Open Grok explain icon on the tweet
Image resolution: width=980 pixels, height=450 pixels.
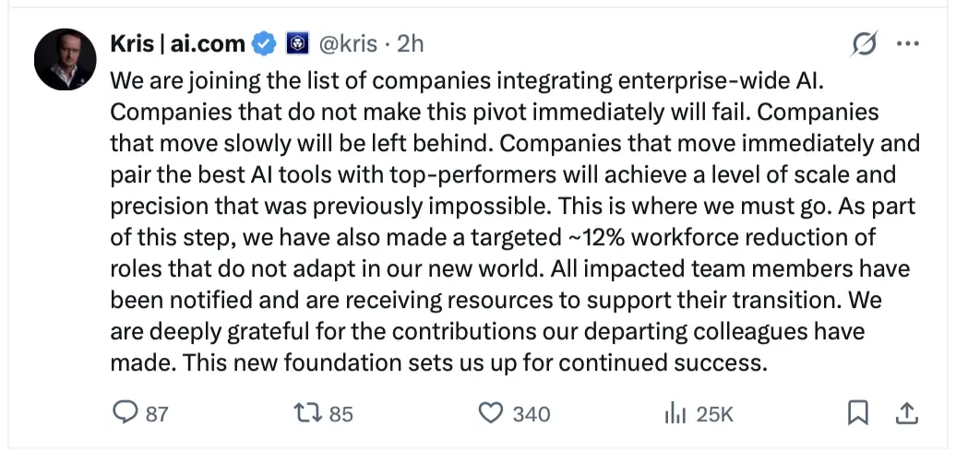coord(864,44)
